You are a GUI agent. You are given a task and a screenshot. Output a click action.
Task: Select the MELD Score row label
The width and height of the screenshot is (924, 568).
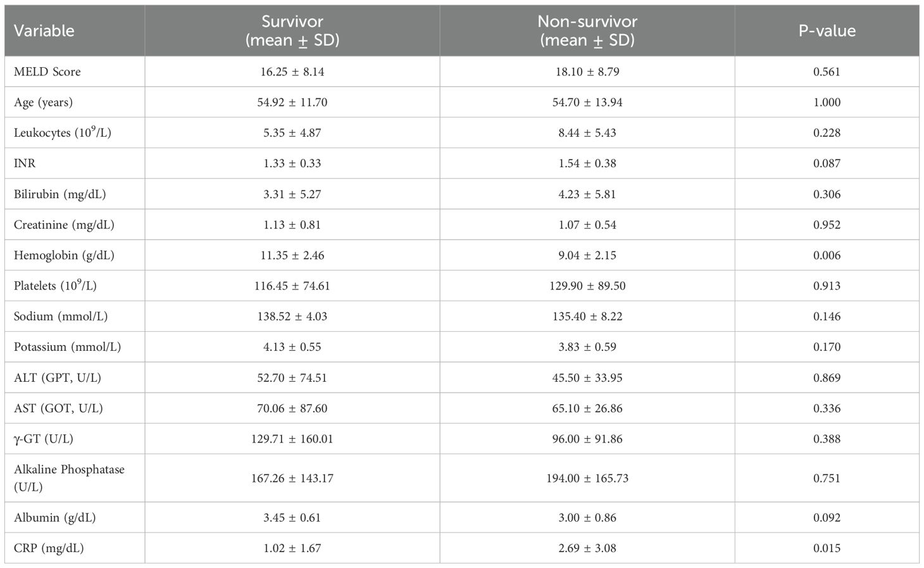pyautogui.click(x=47, y=72)
